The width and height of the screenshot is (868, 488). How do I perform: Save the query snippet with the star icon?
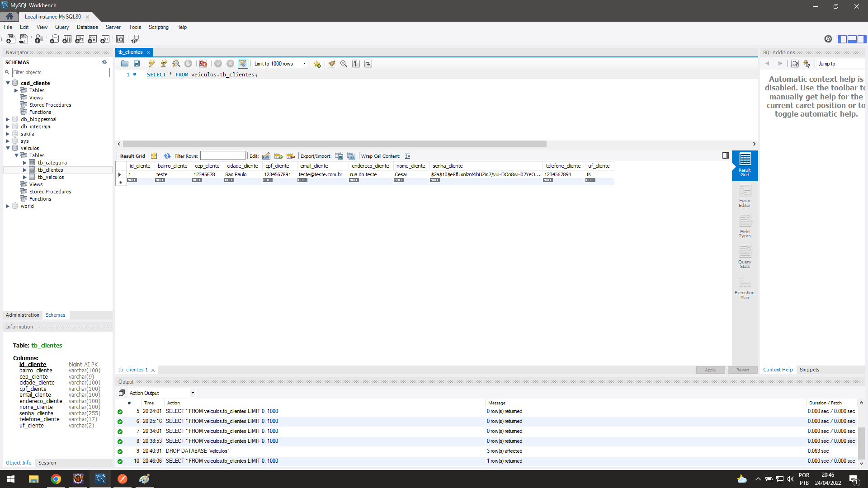(317, 63)
